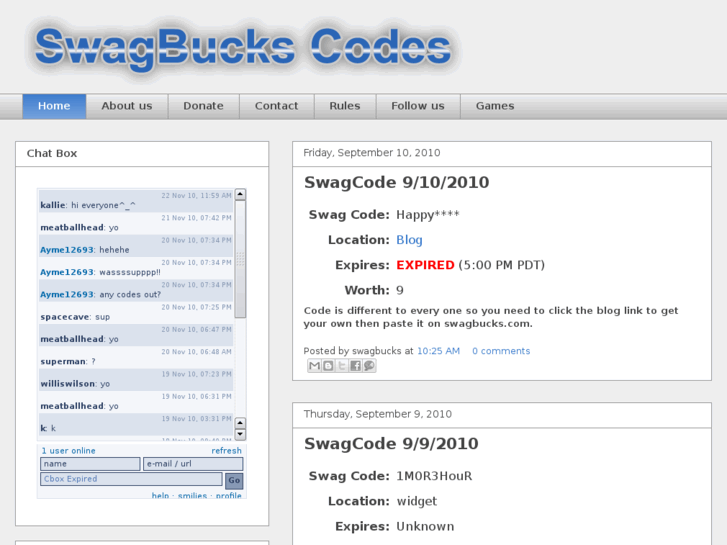Refresh the chat box
Screen dimensions: 727x545
(x=226, y=451)
